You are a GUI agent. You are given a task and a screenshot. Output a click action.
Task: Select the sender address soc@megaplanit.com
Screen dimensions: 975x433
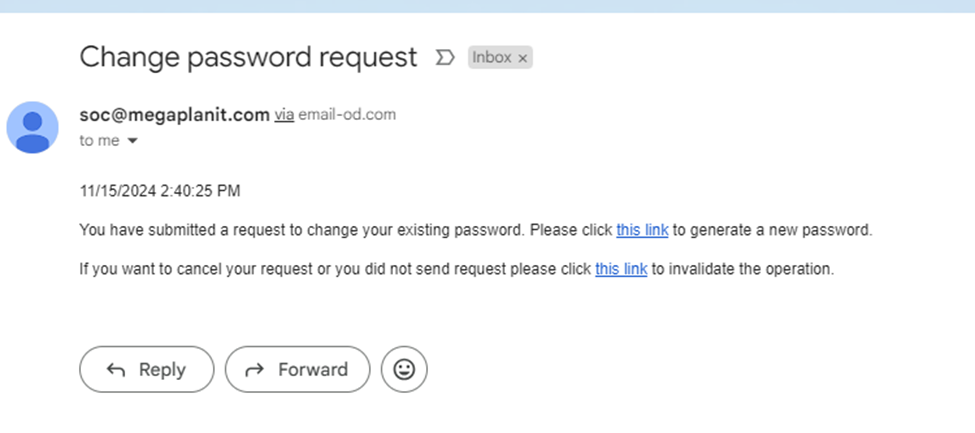click(174, 114)
